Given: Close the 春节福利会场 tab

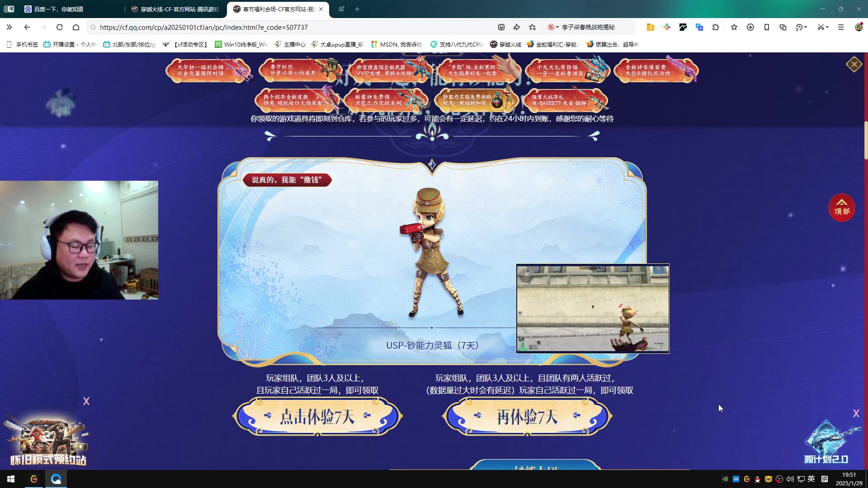Looking at the screenshot, I should pos(321,9).
